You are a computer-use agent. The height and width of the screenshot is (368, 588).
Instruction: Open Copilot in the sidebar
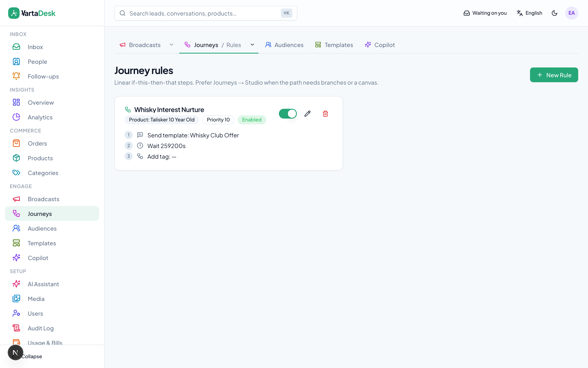(x=52, y=258)
